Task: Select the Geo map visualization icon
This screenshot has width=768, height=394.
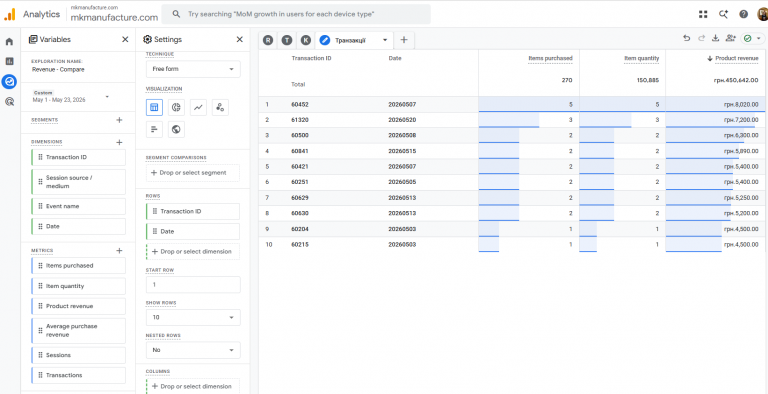Action: (x=176, y=129)
